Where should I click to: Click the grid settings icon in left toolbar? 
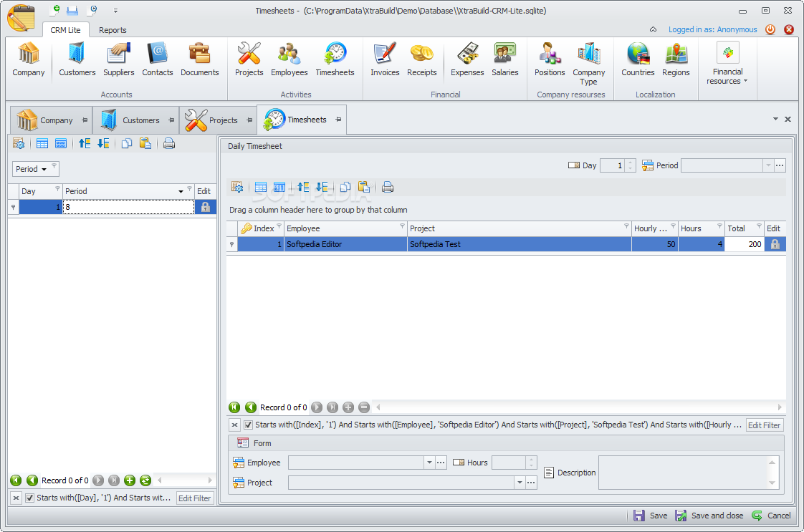(19, 143)
